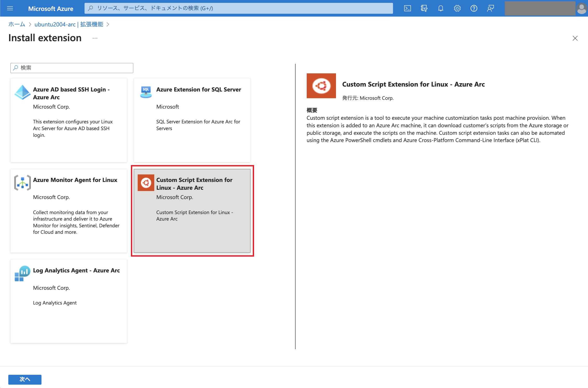Select Custom Script Extension for Linux card title
The height and width of the screenshot is (388, 588).
click(194, 184)
